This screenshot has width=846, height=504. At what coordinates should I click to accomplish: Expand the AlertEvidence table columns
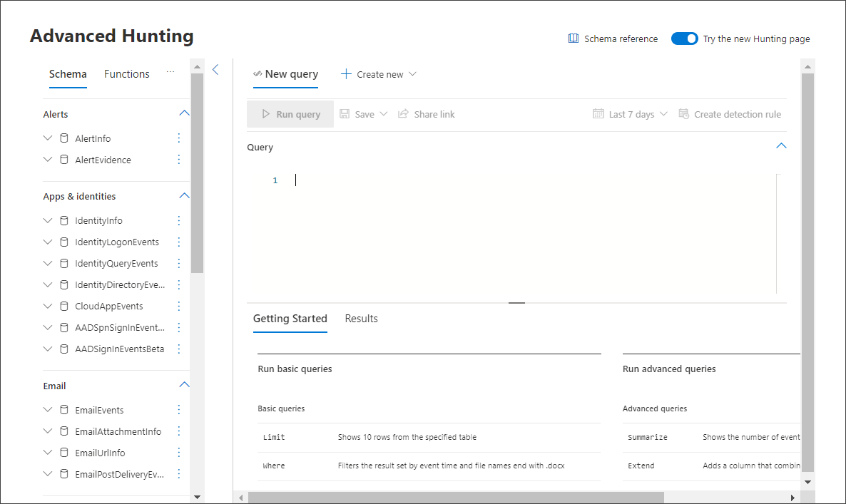point(48,160)
